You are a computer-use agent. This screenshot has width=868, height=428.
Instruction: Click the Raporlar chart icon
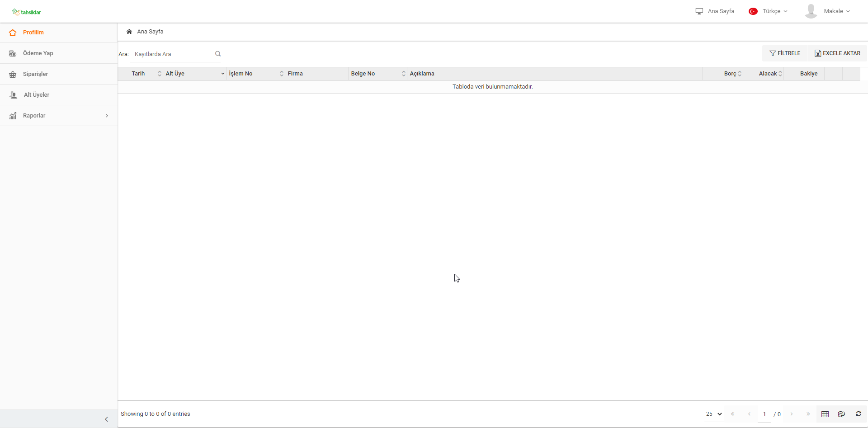click(13, 116)
